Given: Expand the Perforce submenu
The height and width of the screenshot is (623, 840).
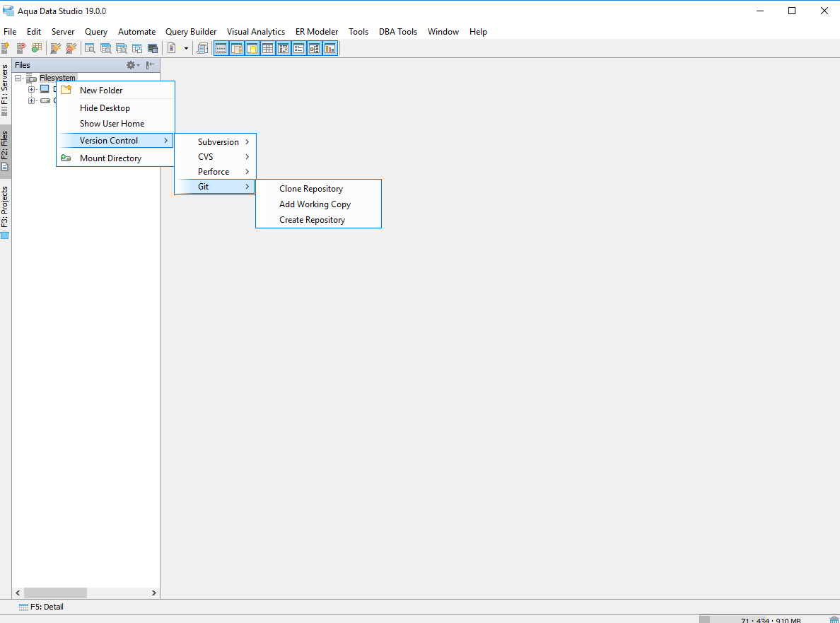Looking at the screenshot, I should click(215, 171).
